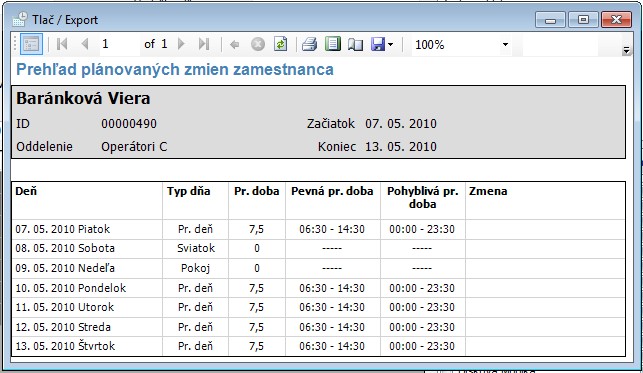Click row 07. 05. 2010 Piatok
The height and width of the screenshot is (373, 643).
(x=318, y=229)
